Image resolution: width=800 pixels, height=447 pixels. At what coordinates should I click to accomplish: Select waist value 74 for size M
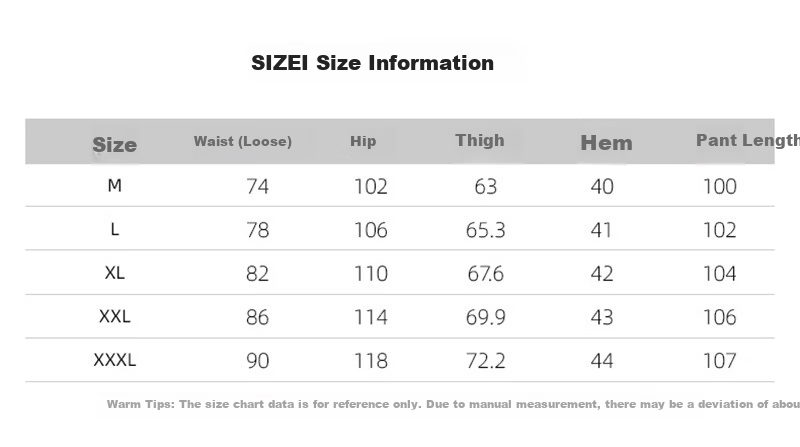(x=257, y=187)
